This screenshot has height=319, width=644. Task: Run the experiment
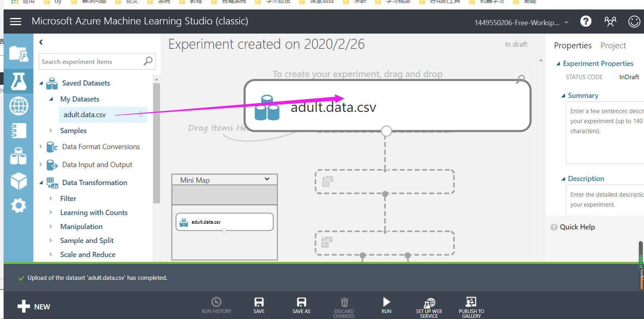386,305
